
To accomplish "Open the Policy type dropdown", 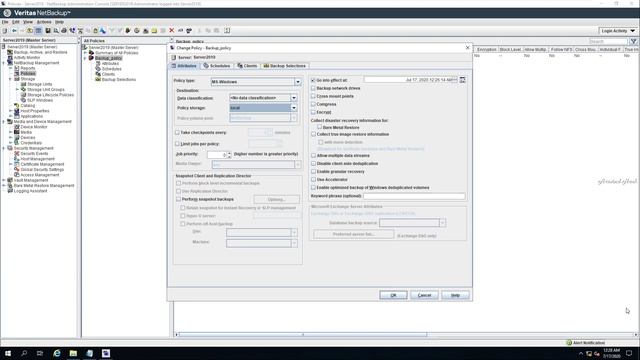I will click(x=298, y=82).
